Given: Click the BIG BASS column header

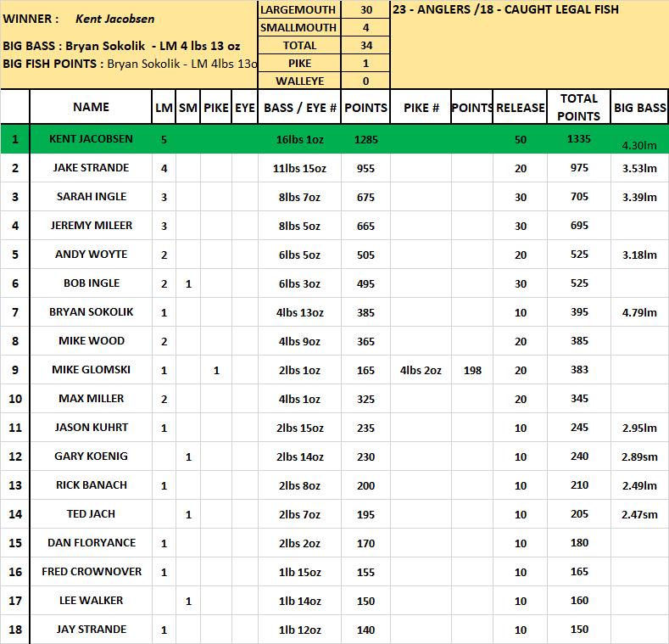Looking at the screenshot, I should click(639, 108).
